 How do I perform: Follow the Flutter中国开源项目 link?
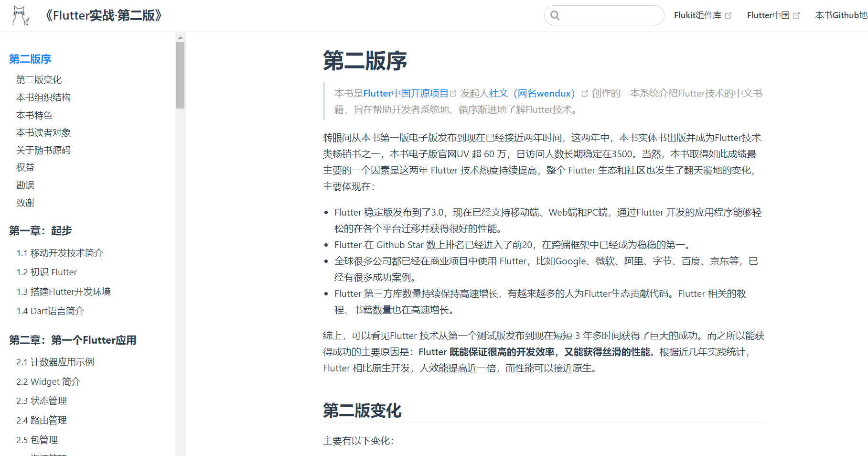[x=407, y=93]
